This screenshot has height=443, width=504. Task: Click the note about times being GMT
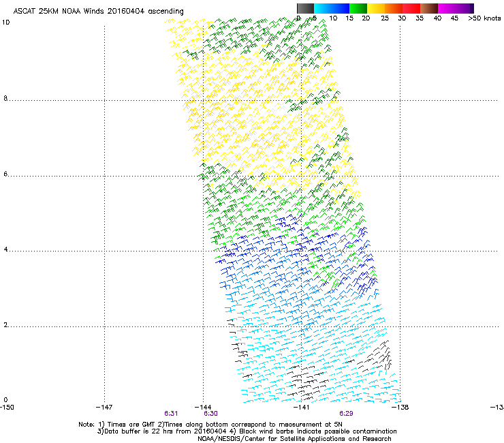tap(210, 425)
